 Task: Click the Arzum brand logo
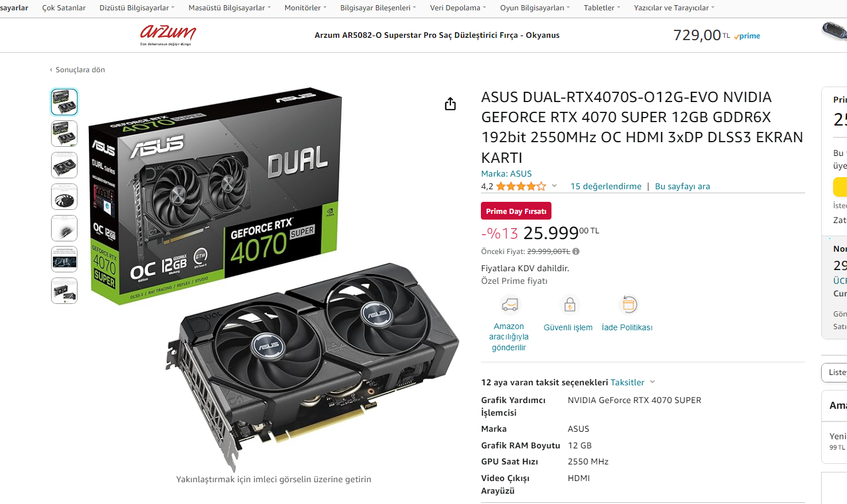(168, 35)
